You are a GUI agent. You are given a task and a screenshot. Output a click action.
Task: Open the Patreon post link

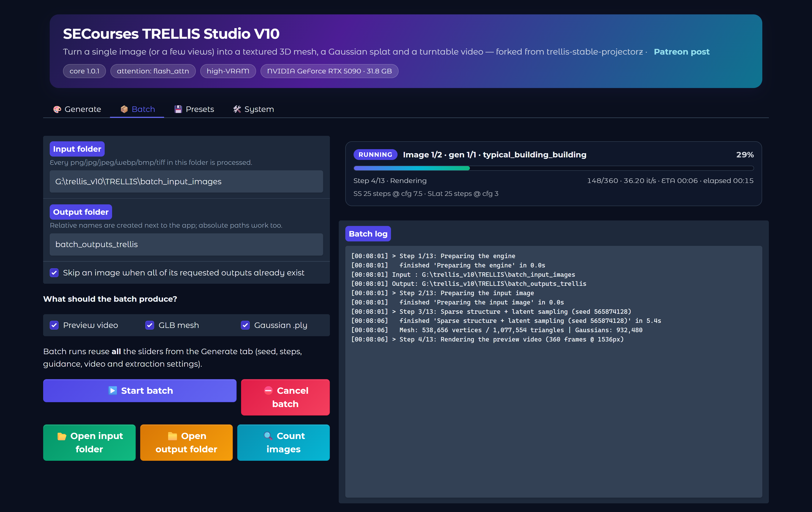coord(682,52)
